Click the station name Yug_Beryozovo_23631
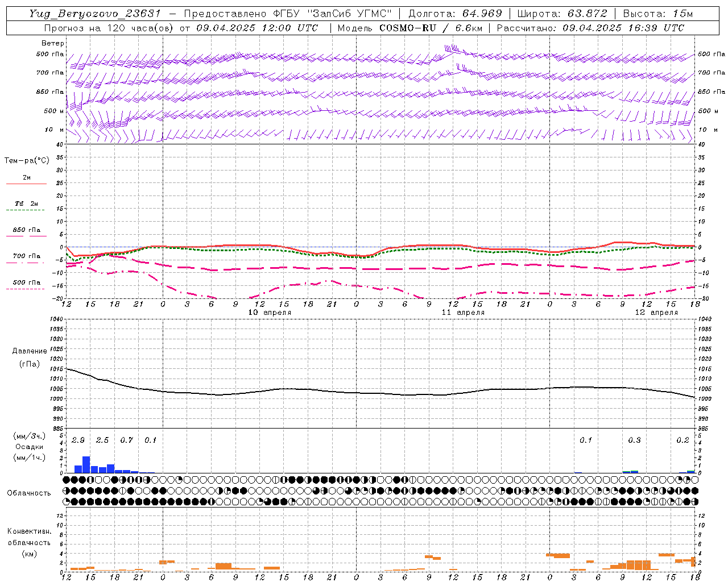 click(x=95, y=14)
